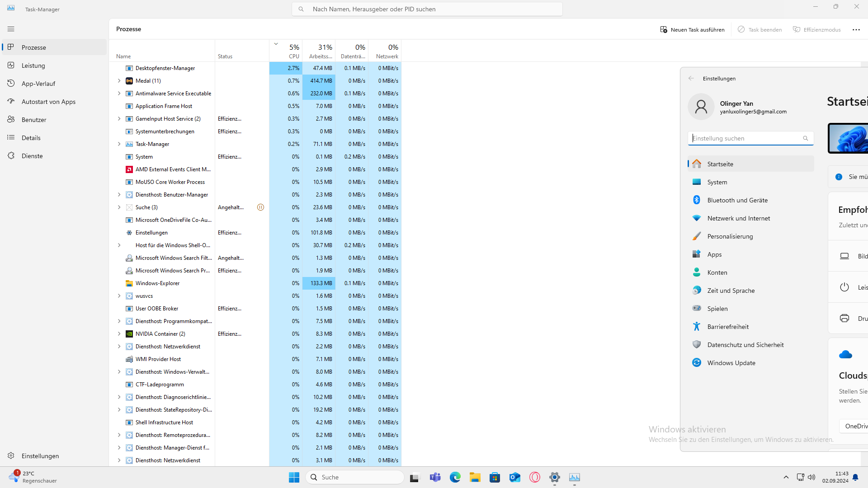The height and width of the screenshot is (488, 868).
Task: Click the sort chevron above CPU column
Action: click(x=276, y=44)
